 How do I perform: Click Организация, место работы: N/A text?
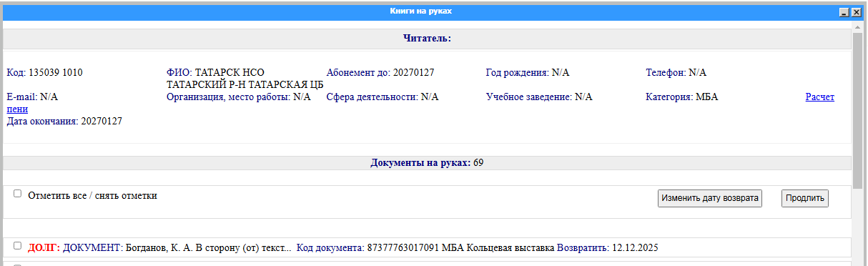point(239,97)
